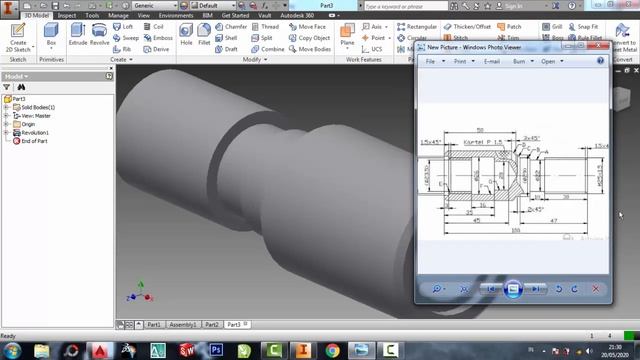Image resolution: width=640 pixels, height=360 pixels.
Task: Select the Revolve tool
Action: click(x=100, y=34)
